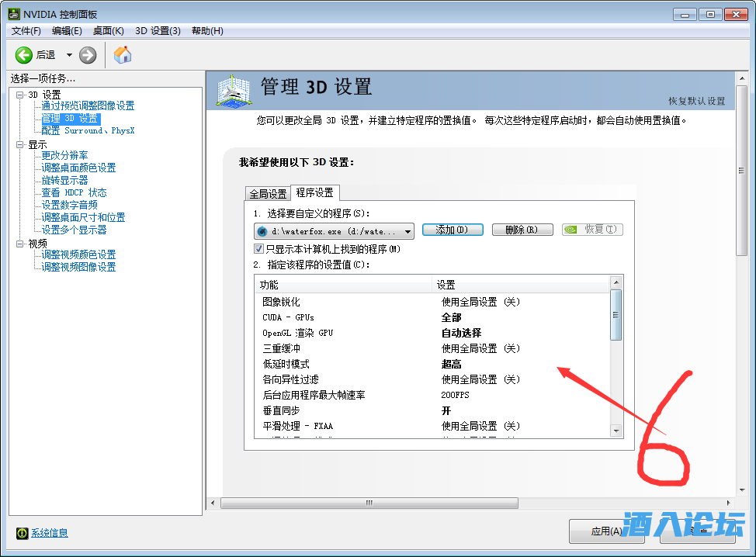Click main panel scrollbar down arrow

click(742, 490)
